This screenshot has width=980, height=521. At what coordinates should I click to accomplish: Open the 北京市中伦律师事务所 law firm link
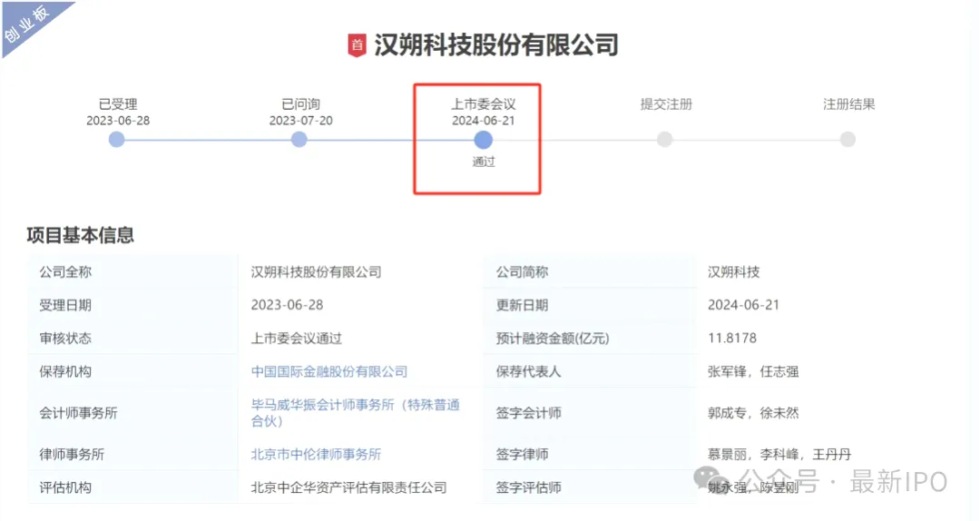pyautogui.click(x=317, y=454)
